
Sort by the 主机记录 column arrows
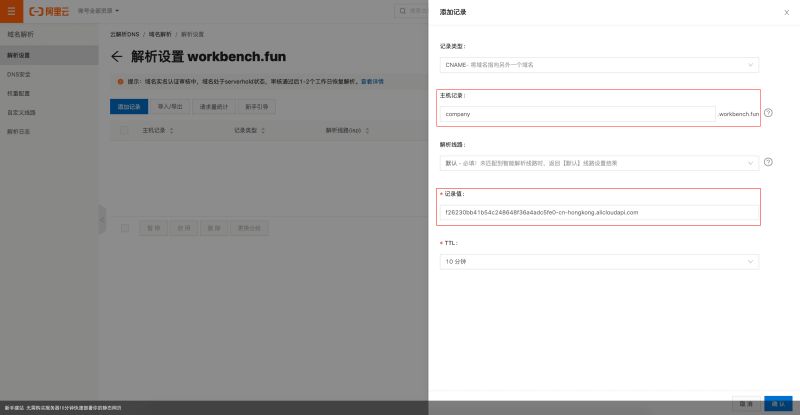(171, 131)
